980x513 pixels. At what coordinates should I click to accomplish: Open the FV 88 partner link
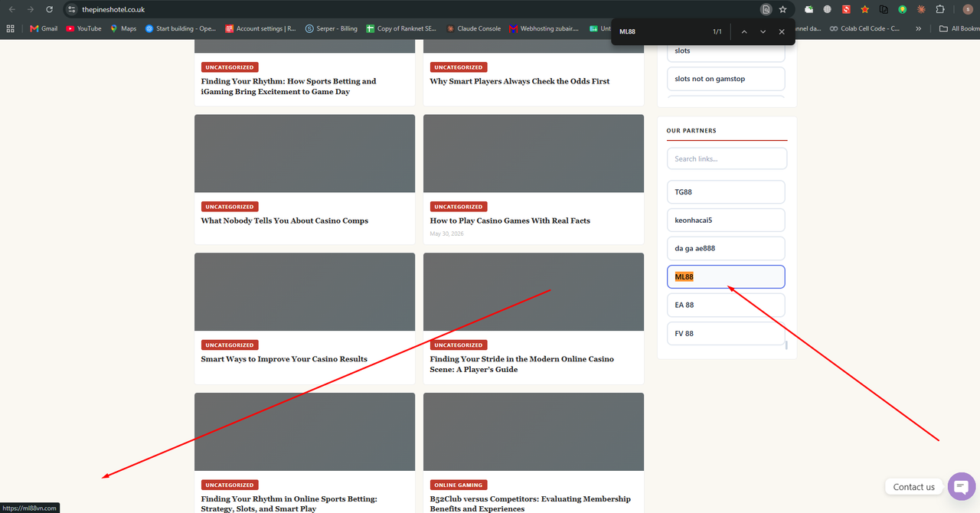point(726,333)
